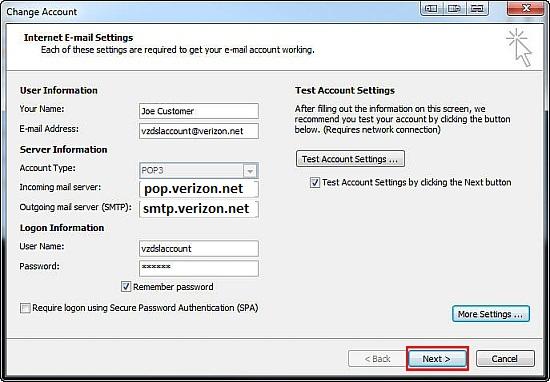Image resolution: width=550 pixels, height=382 pixels.
Task: Click the greyed-out < Back button
Action: 377,358
